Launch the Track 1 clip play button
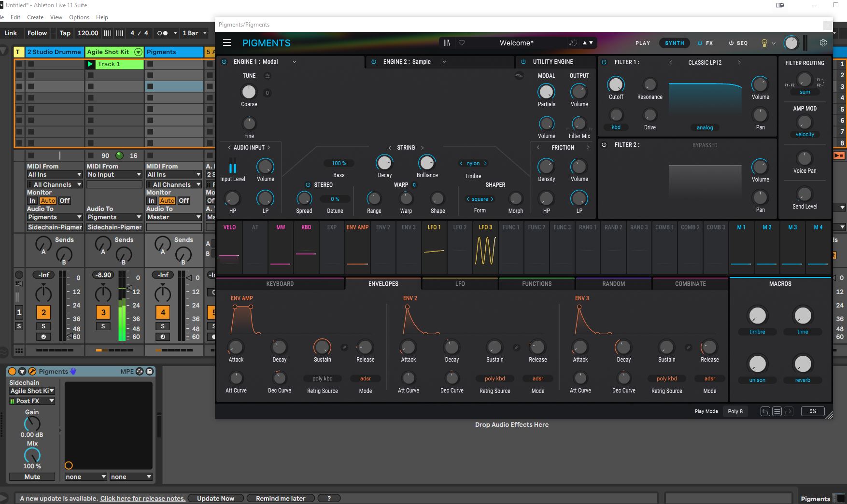 pos(90,64)
